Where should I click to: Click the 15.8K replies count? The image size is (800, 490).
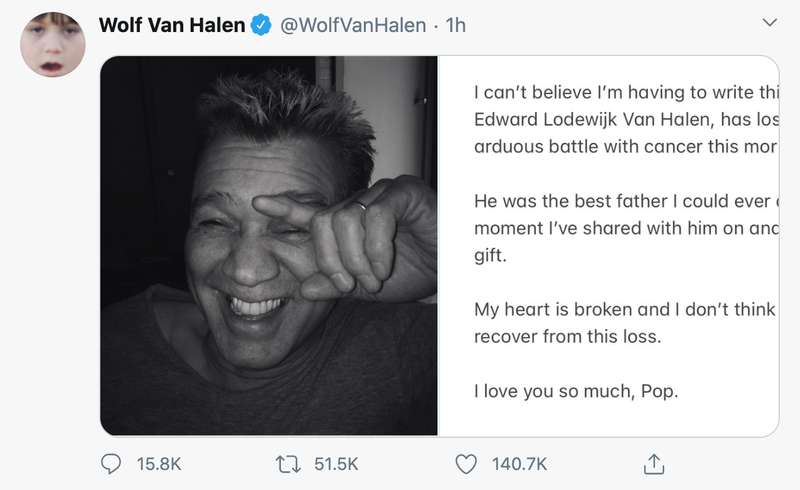pyautogui.click(x=158, y=464)
